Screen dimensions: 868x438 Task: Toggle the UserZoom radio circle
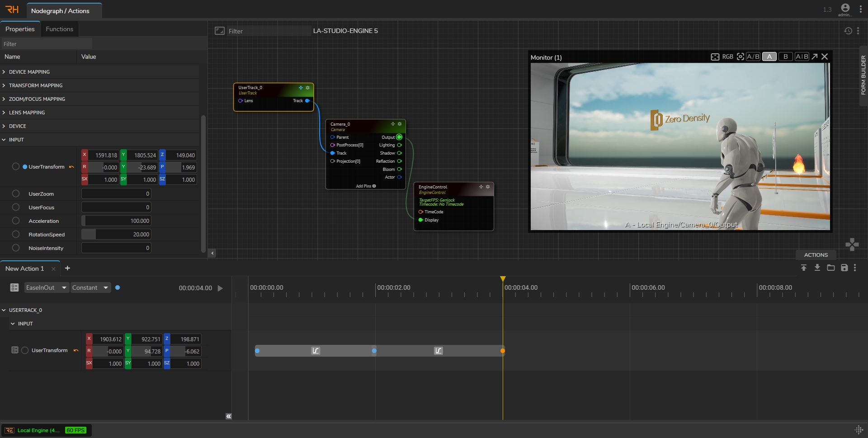(16, 194)
